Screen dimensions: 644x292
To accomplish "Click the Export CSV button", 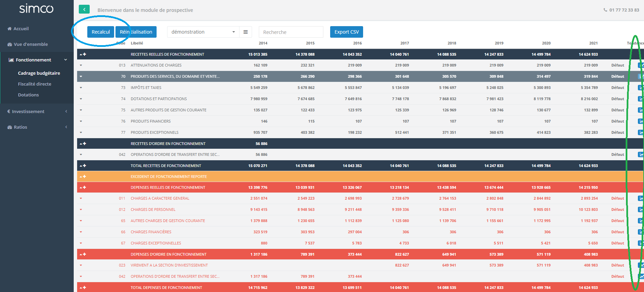I will pos(346,32).
